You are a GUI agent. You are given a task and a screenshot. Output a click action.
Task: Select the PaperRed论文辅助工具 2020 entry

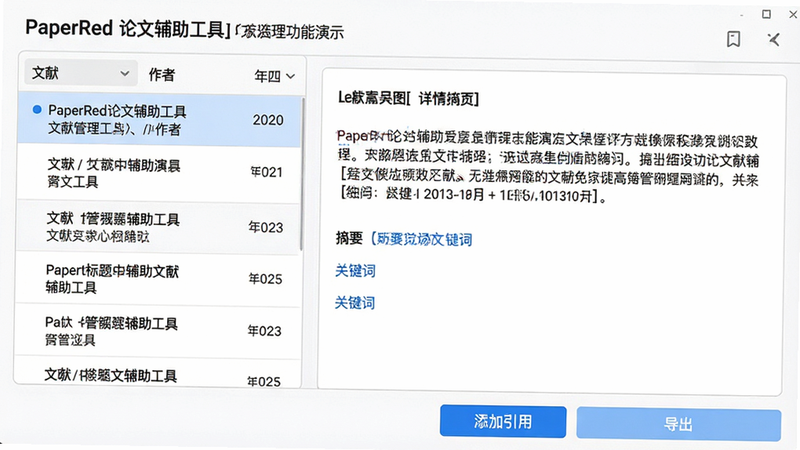[159, 119]
